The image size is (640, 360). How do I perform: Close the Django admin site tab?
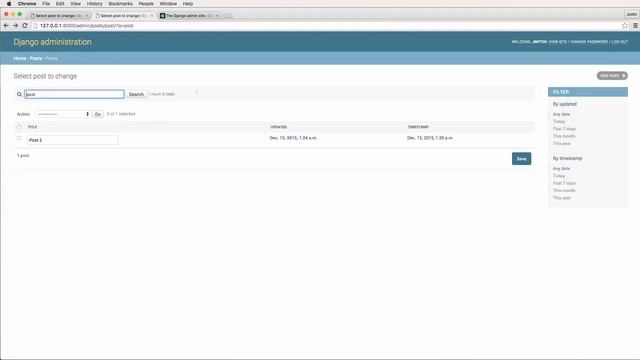(217, 16)
